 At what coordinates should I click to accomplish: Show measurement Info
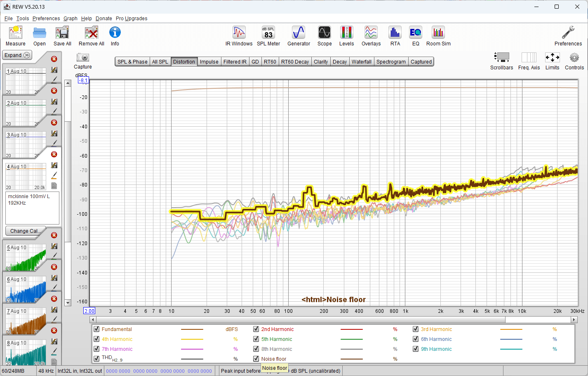pyautogui.click(x=115, y=36)
